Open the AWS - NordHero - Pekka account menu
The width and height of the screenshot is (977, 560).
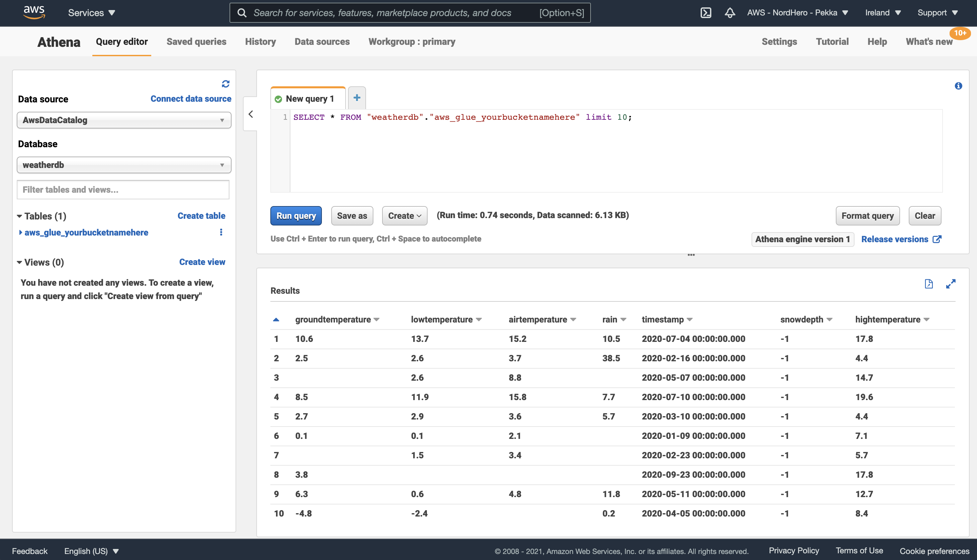coord(797,13)
